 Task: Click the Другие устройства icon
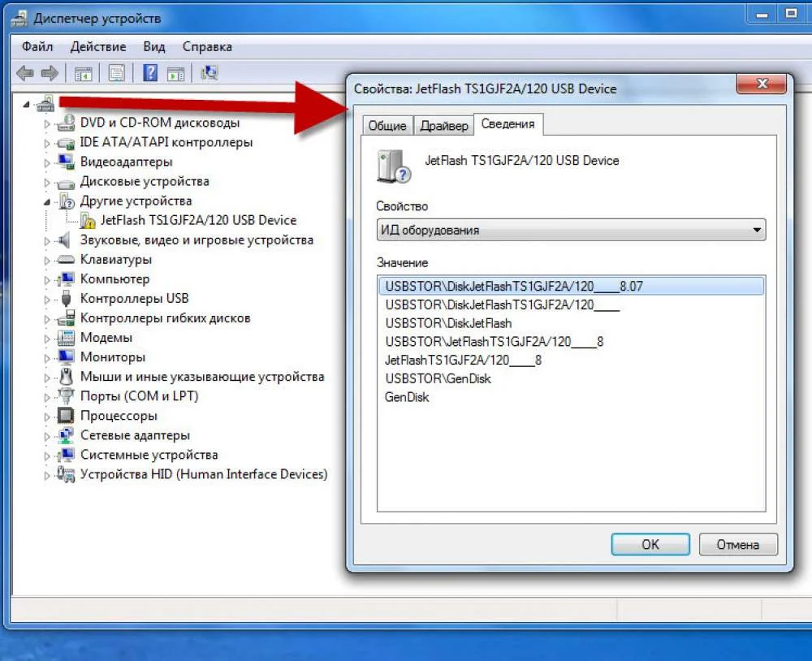[67, 201]
